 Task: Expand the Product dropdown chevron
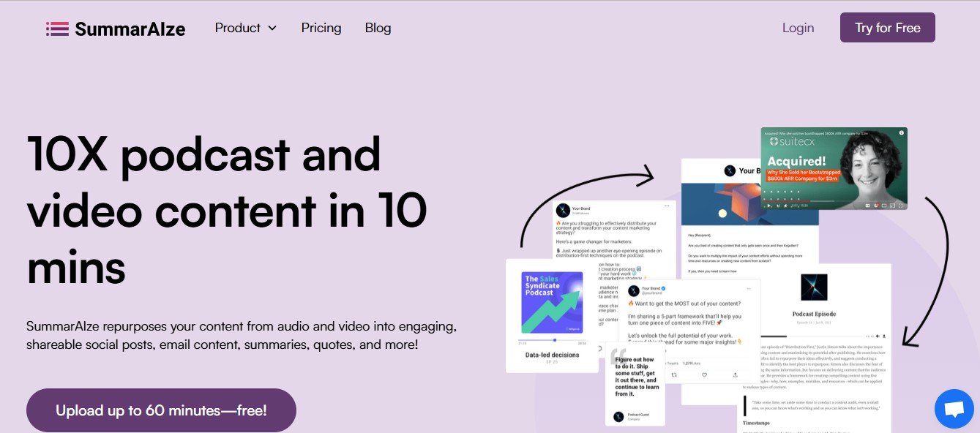[x=272, y=29]
